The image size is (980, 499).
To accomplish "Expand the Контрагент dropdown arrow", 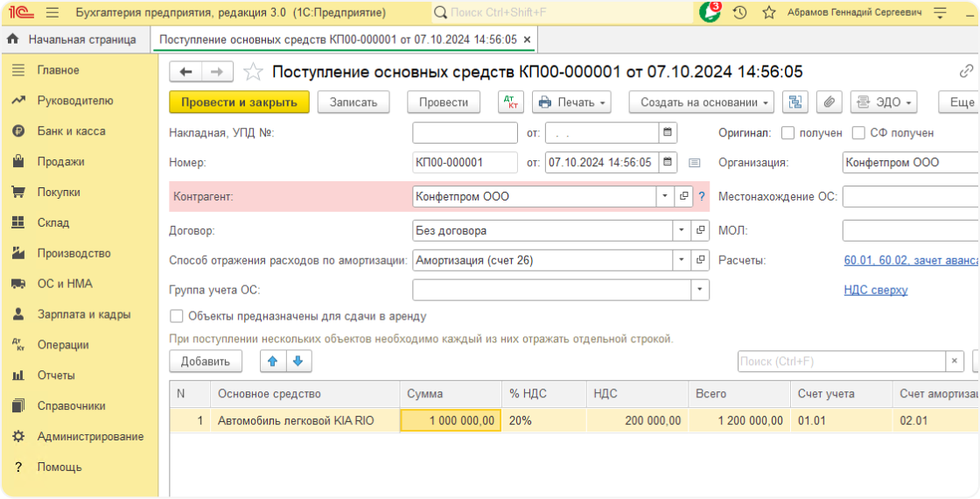I will [x=665, y=196].
